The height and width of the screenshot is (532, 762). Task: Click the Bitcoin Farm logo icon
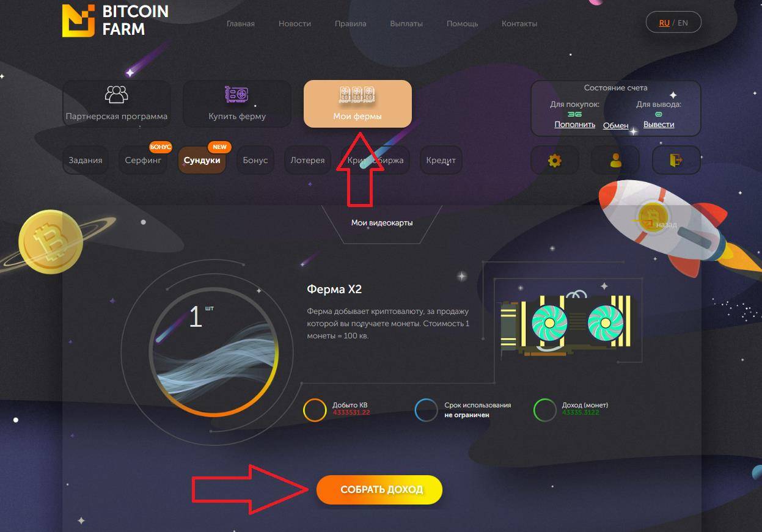[x=79, y=20]
